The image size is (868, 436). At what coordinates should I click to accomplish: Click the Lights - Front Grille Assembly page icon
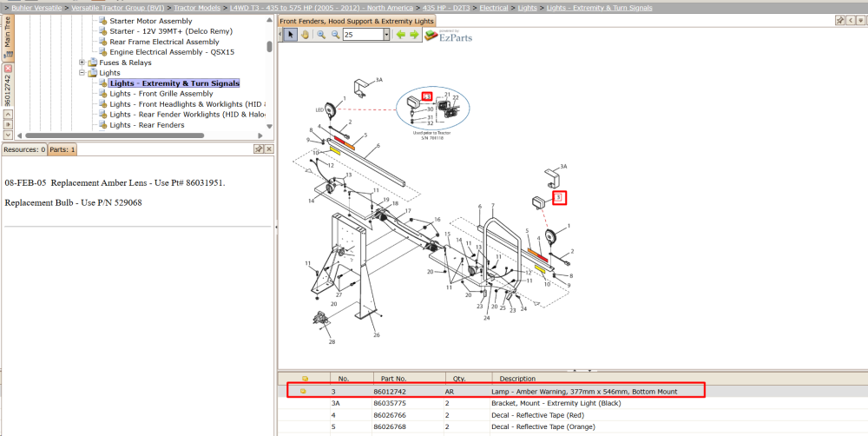[103, 94]
